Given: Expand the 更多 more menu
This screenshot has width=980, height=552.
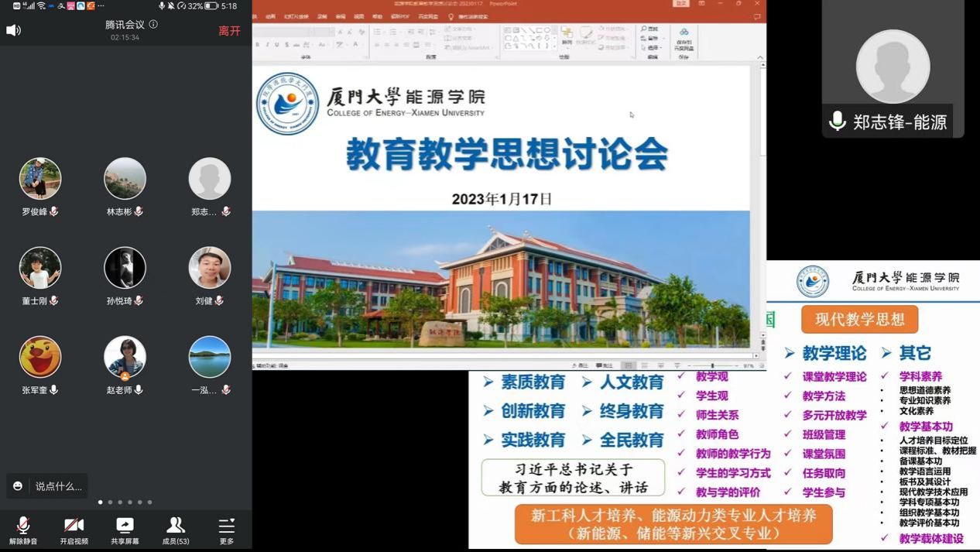Looking at the screenshot, I should (226, 530).
